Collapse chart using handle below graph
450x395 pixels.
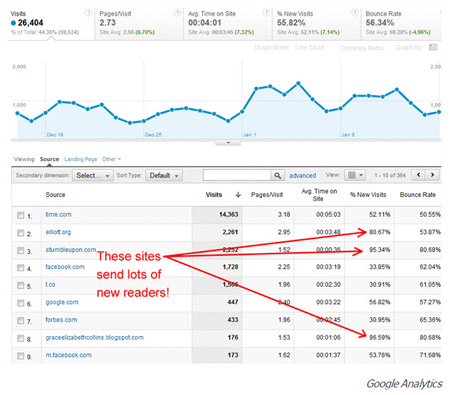click(x=228, y=143)
